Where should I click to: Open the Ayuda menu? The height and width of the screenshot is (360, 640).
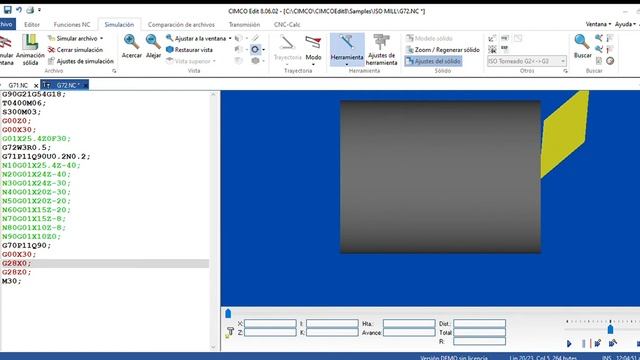[x=625, y=24]
